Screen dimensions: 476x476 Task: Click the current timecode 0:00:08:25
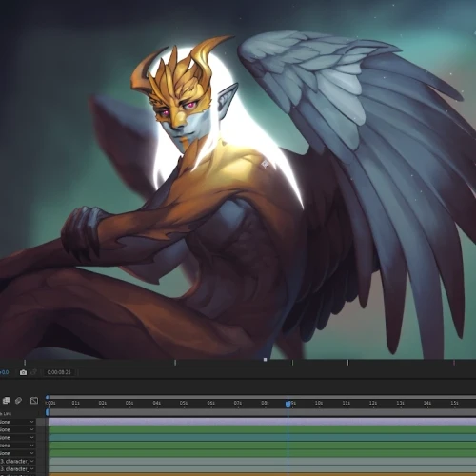[x=59, y=372]
